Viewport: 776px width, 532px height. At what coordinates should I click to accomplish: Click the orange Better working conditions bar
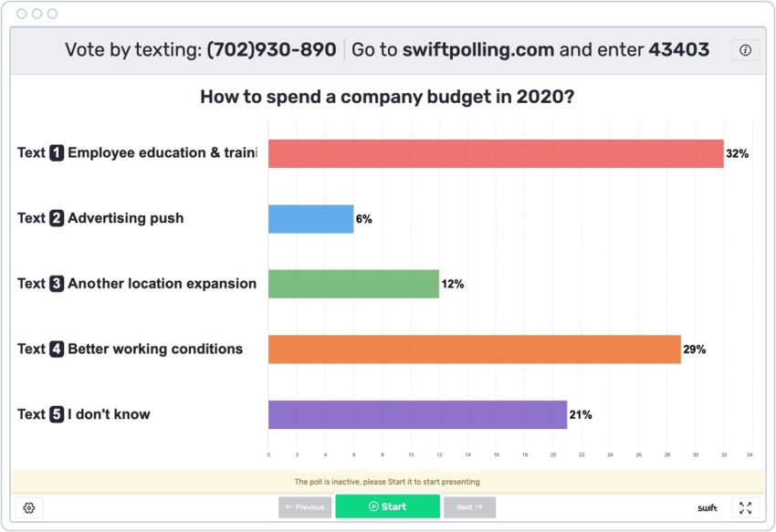[475, 349]
